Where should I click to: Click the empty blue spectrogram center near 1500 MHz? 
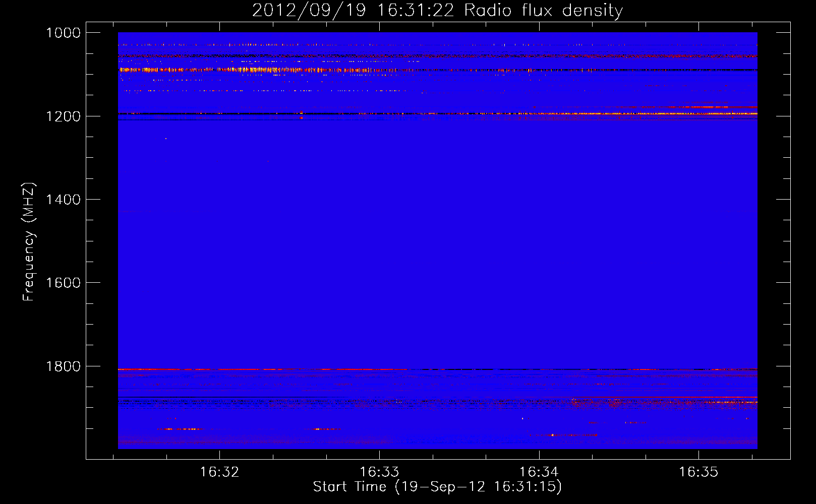pos(437,241)
